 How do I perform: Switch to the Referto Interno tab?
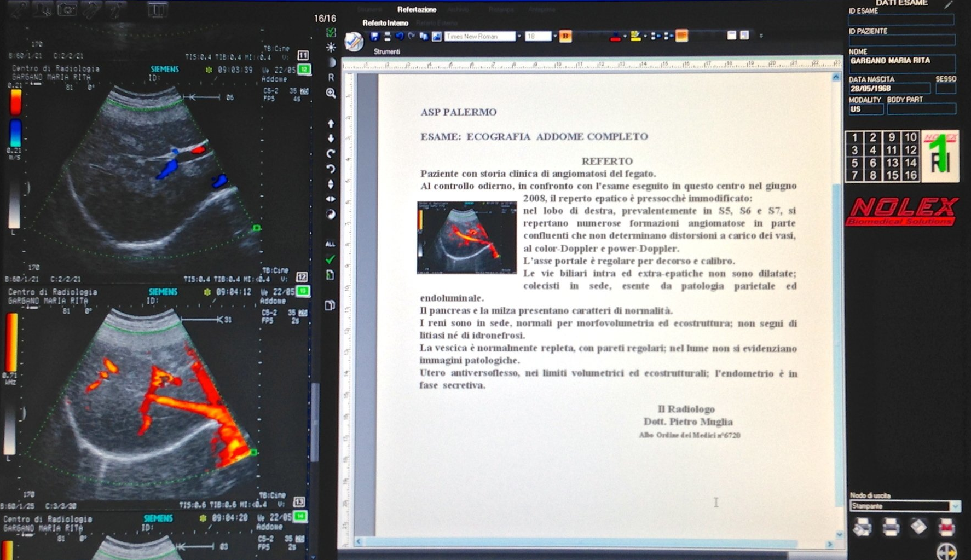[x=385, y=23]
